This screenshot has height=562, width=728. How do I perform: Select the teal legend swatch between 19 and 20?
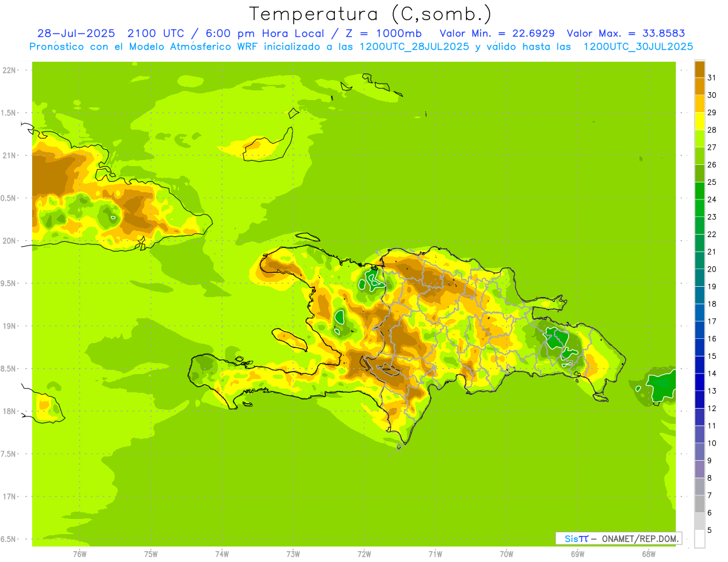coord(699,278)
